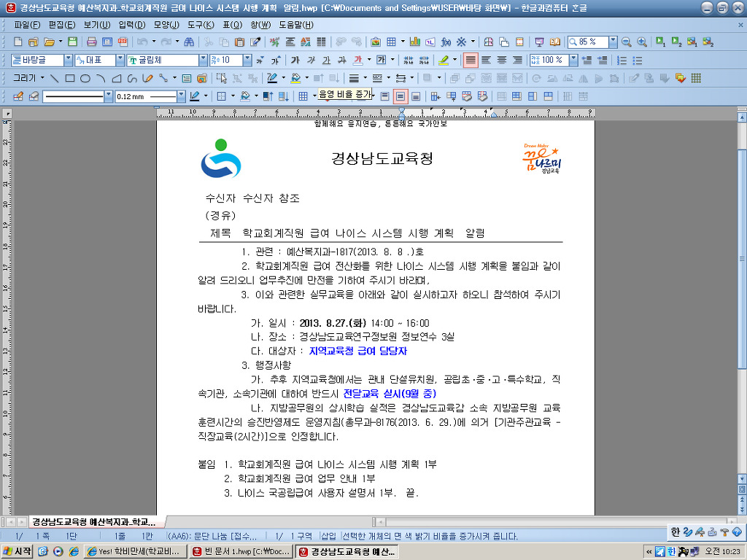Select the line drawing tool

tap(54, 78)
